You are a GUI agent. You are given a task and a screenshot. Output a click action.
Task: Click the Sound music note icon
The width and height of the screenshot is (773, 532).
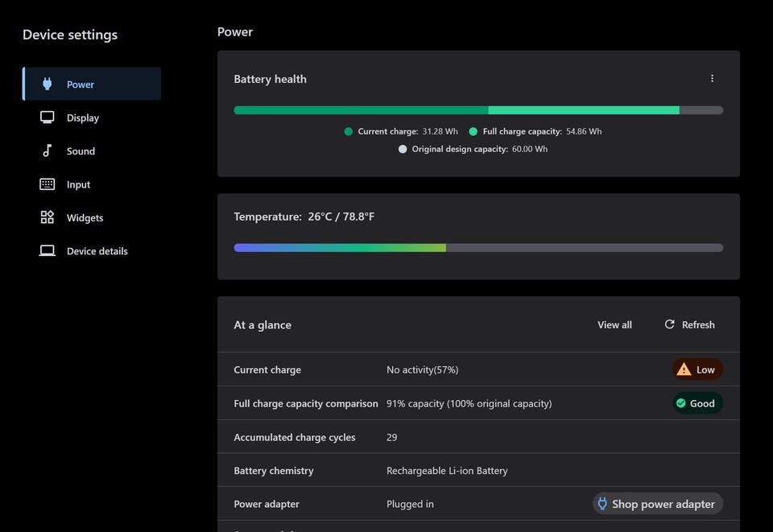pyautogui.click(x=48, y=151)
